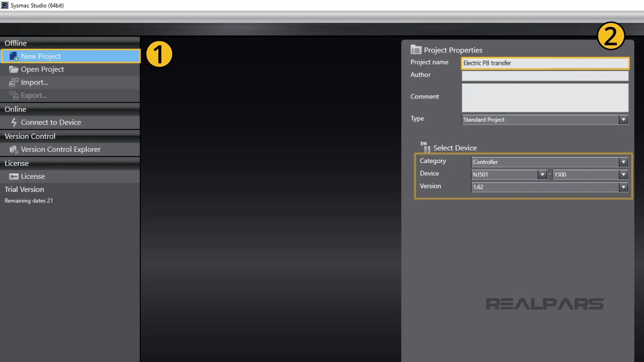Click the Category label
Image resolution: width=644 pixels, height=362 pixels.
coord(433,161)
